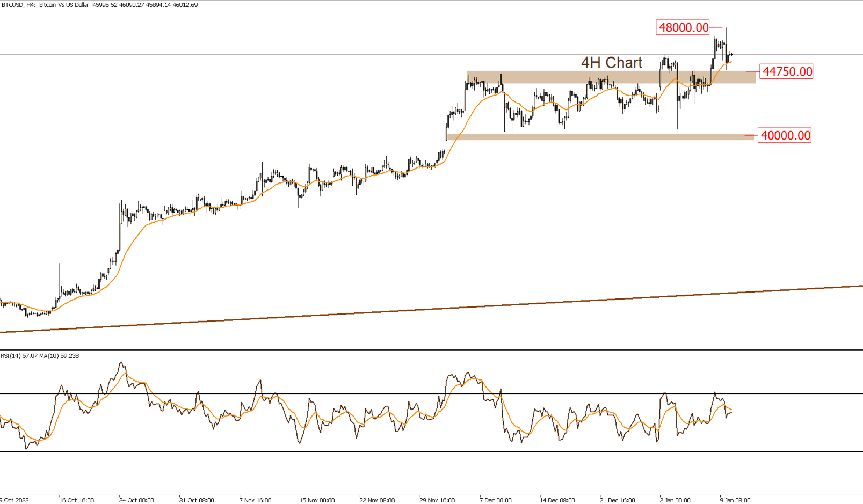Click the 44750.00 price label

point(786,71)
